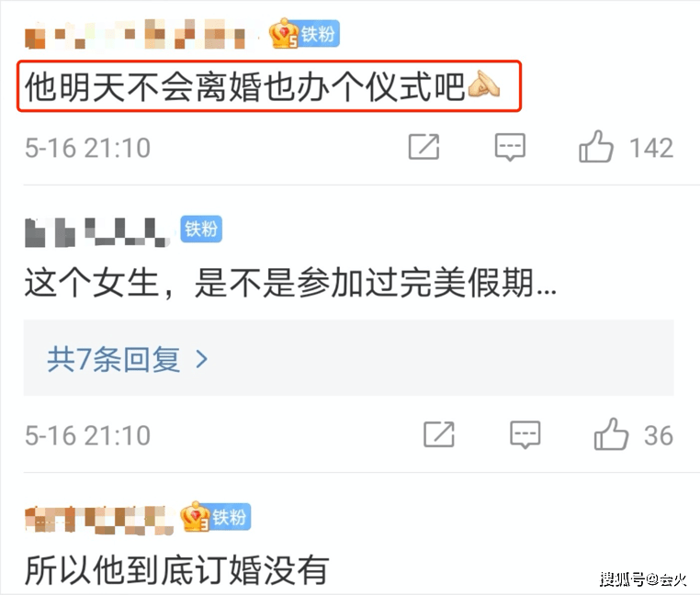Screen dimensions: 700x595
Task: Open the first commenter's blurred username
Action: point(135,34)
